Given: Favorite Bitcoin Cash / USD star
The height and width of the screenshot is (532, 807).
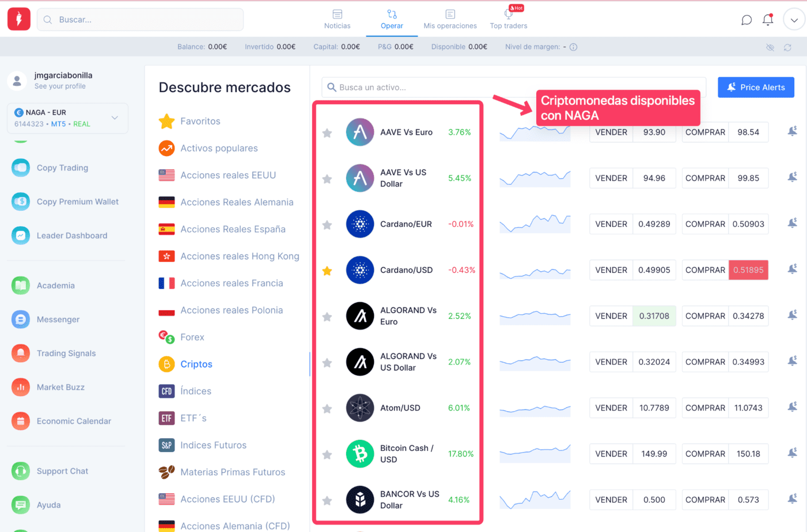Looking at the screenshot, I should pyautogui.click(x=327, y=455).
